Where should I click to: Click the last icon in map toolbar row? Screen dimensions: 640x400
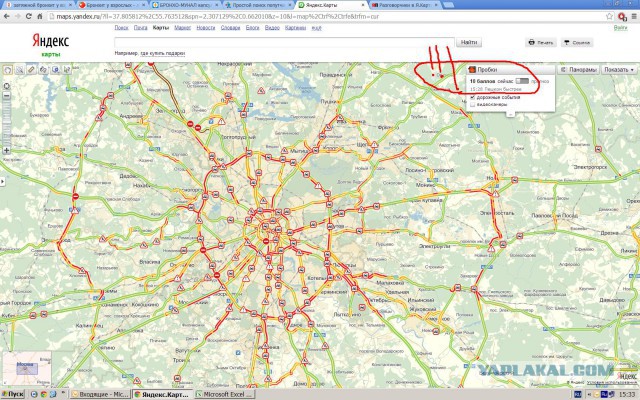coord(67,70)
